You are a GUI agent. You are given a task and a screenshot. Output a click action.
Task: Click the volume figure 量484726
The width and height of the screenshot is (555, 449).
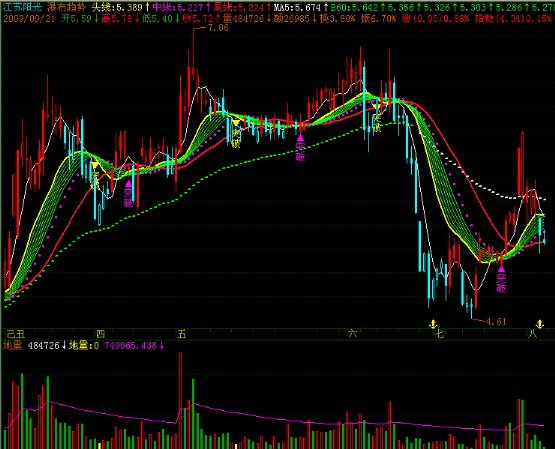tap(245, 18)
